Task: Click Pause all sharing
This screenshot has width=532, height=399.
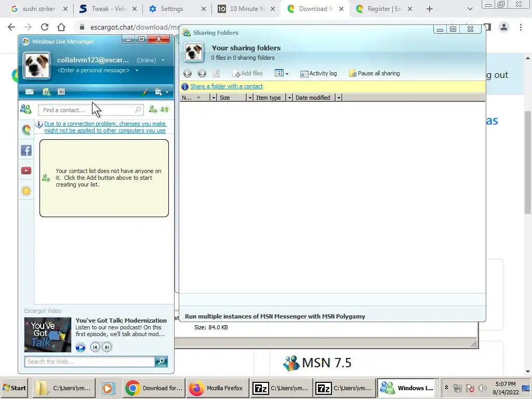Action: (375, 73)
